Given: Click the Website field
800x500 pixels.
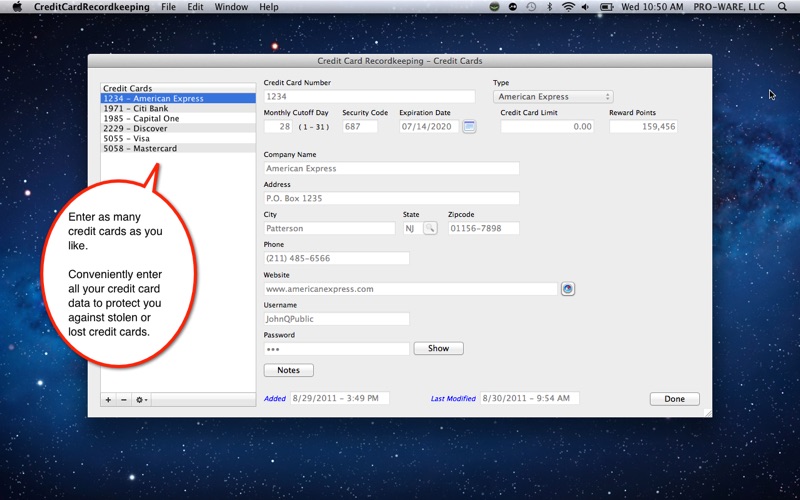Looking at the screenshot, I should point(411,289).
